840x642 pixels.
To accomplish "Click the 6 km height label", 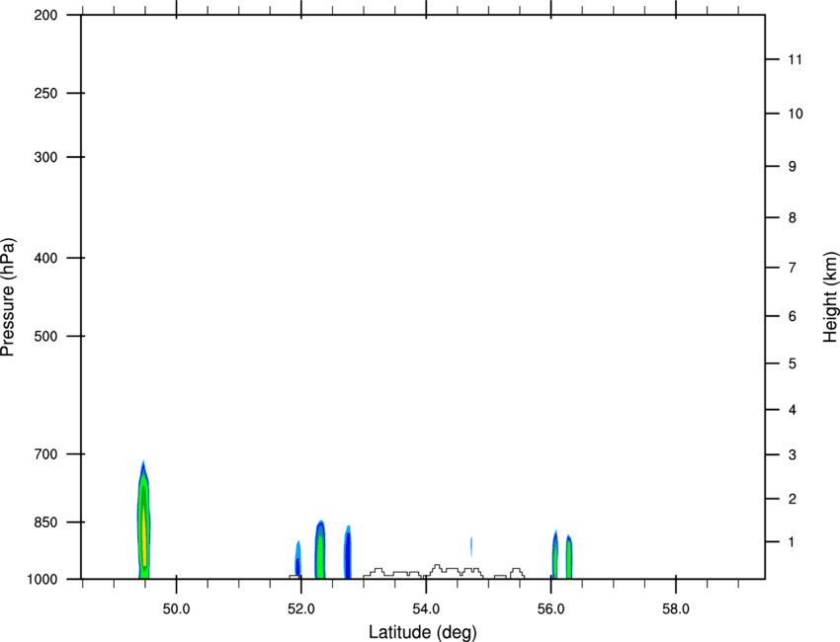I will [792, 316].
